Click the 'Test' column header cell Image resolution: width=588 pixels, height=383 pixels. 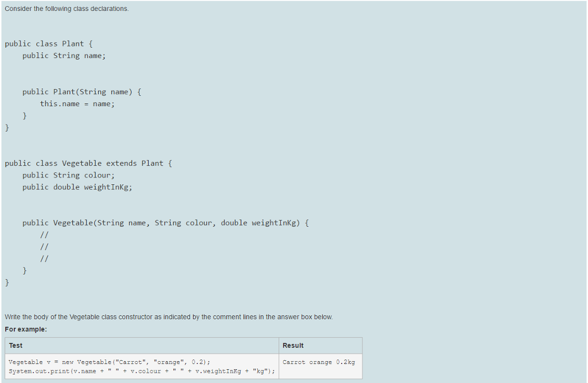tap(14, 345)
